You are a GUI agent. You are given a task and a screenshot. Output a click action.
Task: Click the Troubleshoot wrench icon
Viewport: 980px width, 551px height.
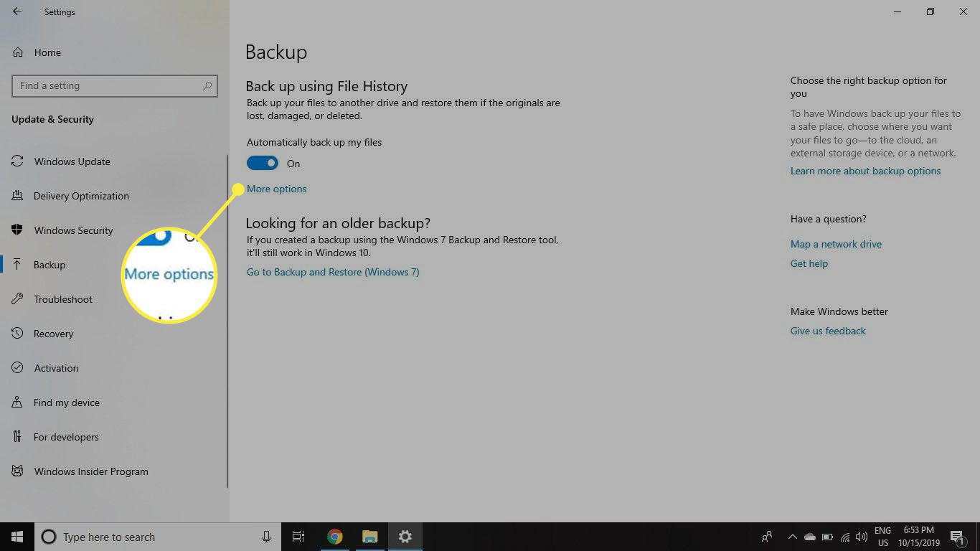click(x=18, y=299)
